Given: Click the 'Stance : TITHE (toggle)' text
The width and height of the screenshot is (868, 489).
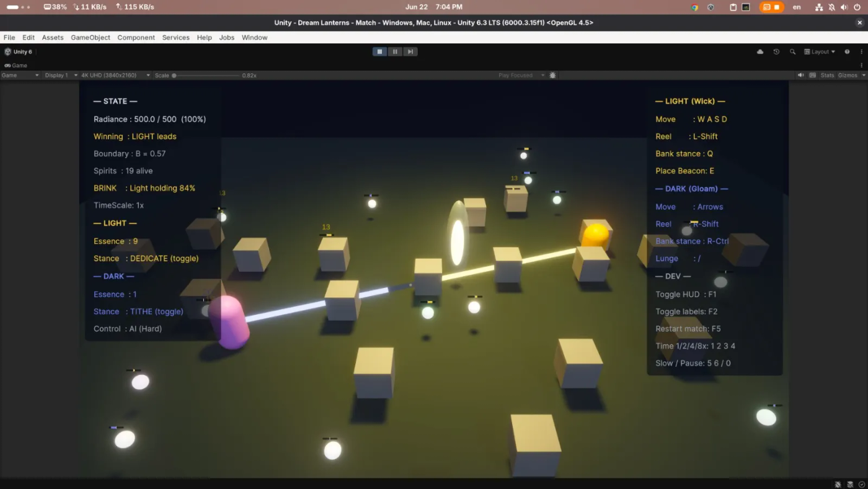Looking at the screenshot, I should (x=138, y=312).
